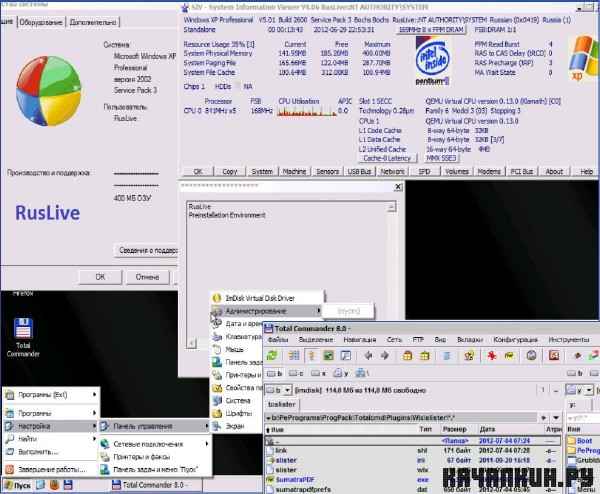This screenshot has width=600, height=494.
Task: Open Экран in control panel list
Action: [237, 426]
